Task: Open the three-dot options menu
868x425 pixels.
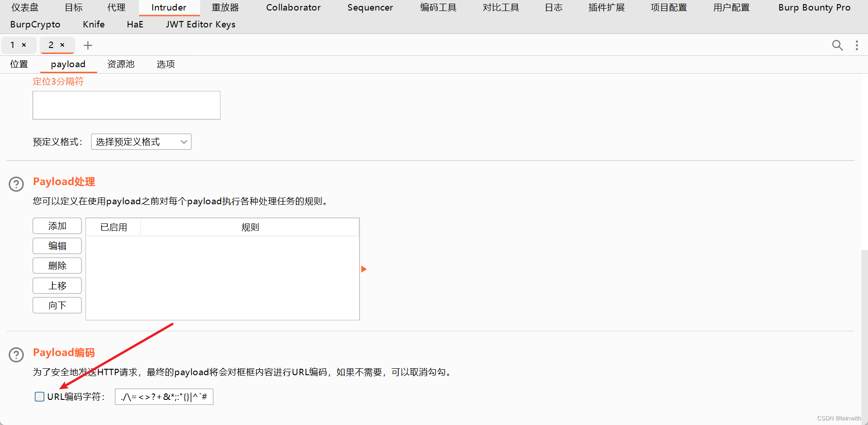Action: [857, 45]
